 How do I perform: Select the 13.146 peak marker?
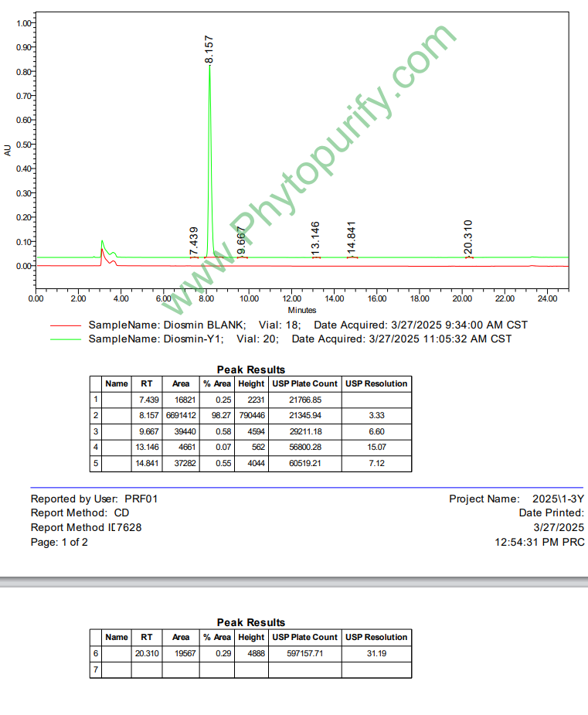click(x=315, y=239)
